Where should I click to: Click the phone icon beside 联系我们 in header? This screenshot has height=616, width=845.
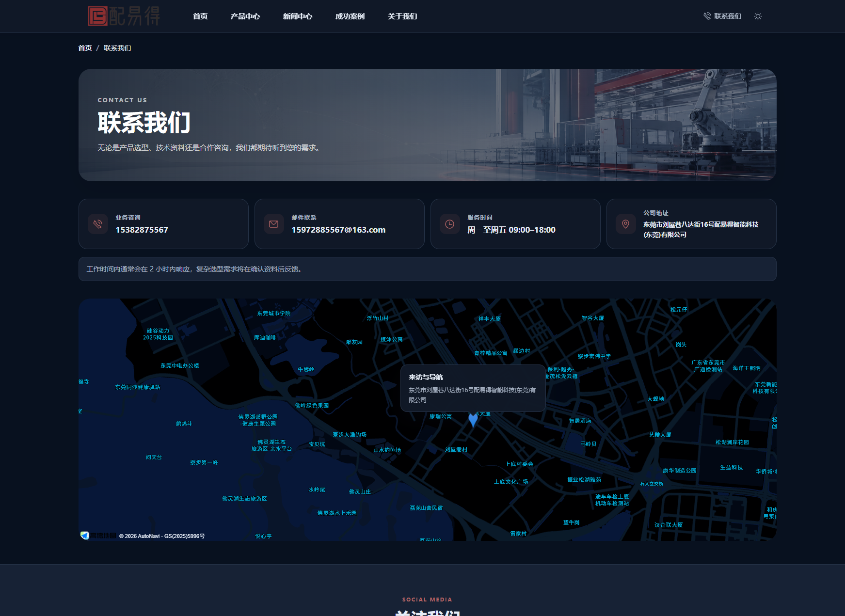(x=707, y=16)
